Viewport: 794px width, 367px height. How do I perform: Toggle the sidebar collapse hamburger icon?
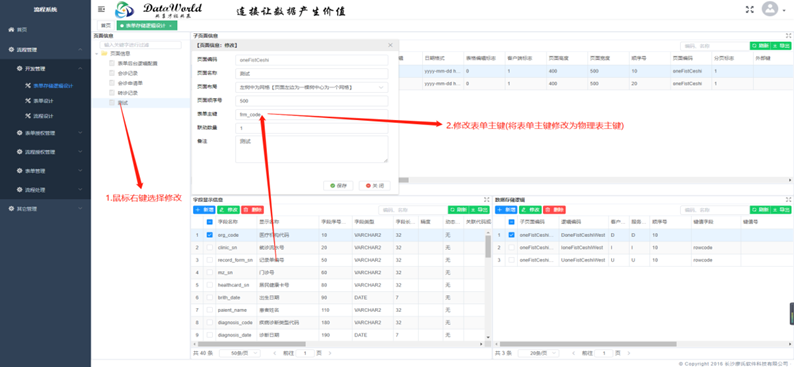point(101,9)
